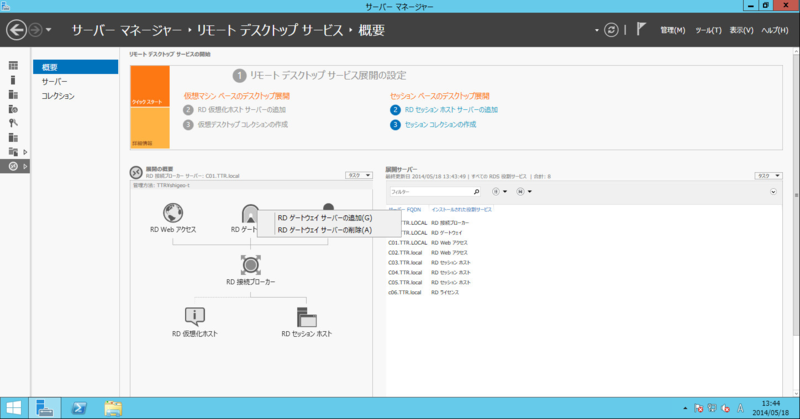The height and width of the screenshot is (419, 800).
Task: Choose RD ゲートウェイ サーバーの削除(A) in context menu
Action: (329, 230)
